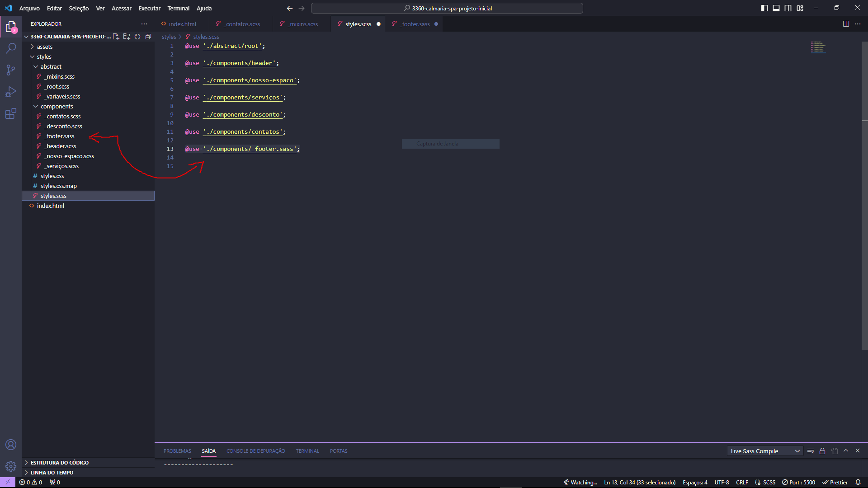The image size is (868, 488).
Task: Click the More Actions ellipsis in Explorer panel
Action: pyautogui.click(x=144, y=23)
